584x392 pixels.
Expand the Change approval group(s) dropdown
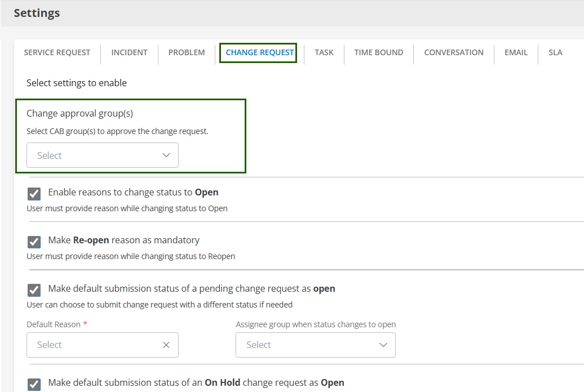click(x=96, y=155)
